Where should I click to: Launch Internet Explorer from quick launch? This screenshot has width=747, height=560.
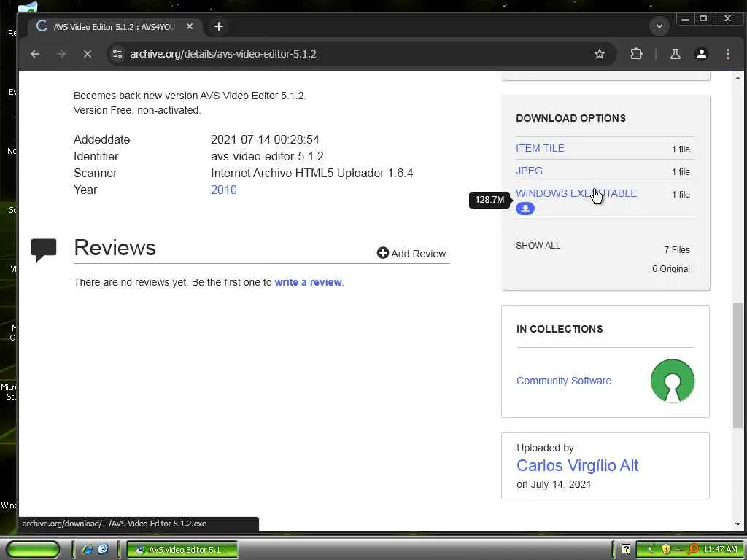coord(88,550)
